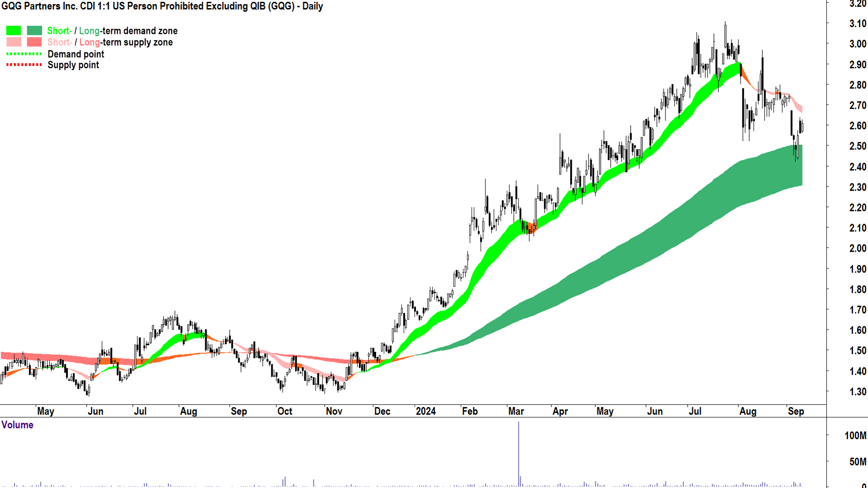
Task: Click the red long-term supply swatch
Action: [x=34, y=42]
